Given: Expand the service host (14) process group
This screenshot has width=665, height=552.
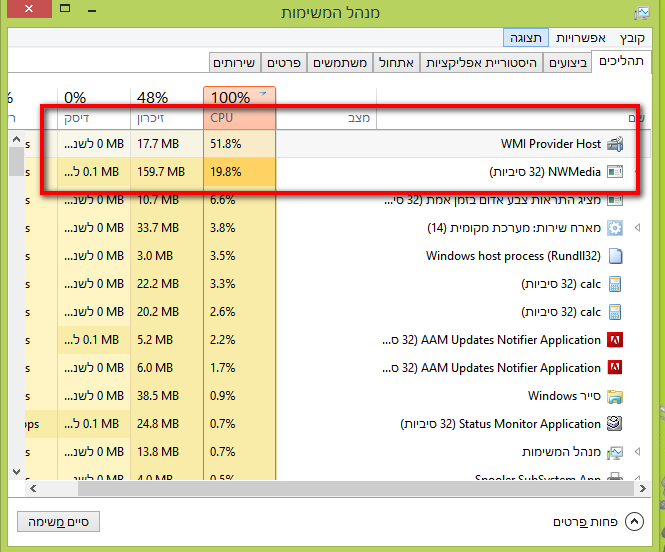Looking at the screenshot, I should [637, 228].
